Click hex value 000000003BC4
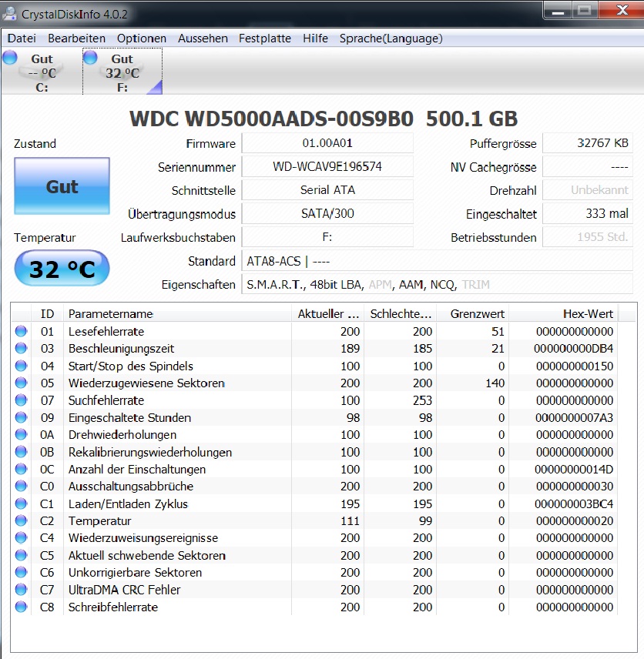 coord(574,504)
